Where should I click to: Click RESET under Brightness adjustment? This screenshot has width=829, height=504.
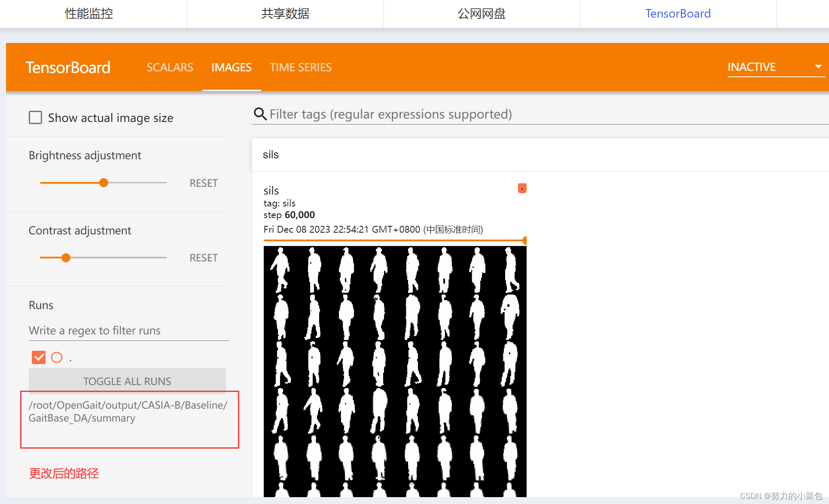[203, 183]
